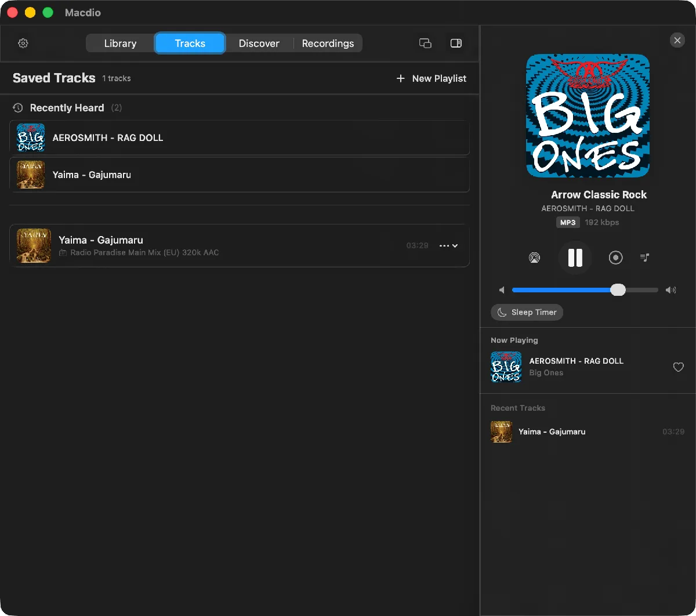Screen dimensions: 696x616
Task: Click 192 kbps bitrate label
Action: (601, 223)
